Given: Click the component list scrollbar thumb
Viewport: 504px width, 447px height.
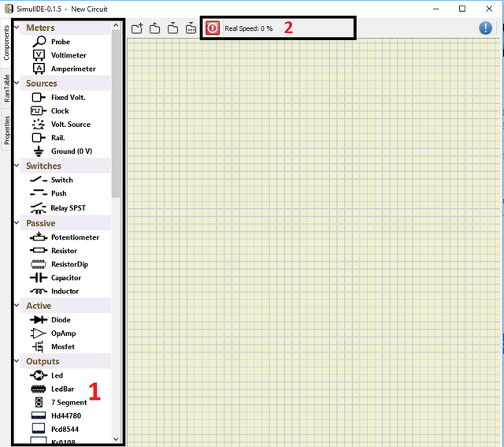Looking at the screenshot, I should point(116,114).
